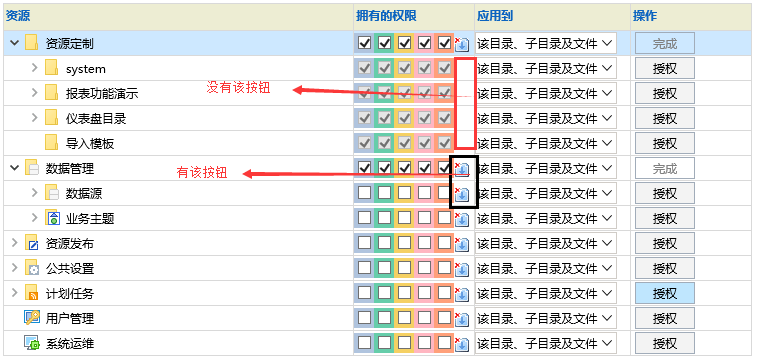759x360 pixels.
Task: Click the 系统运维 monitor icon
Action: (32, 343)
